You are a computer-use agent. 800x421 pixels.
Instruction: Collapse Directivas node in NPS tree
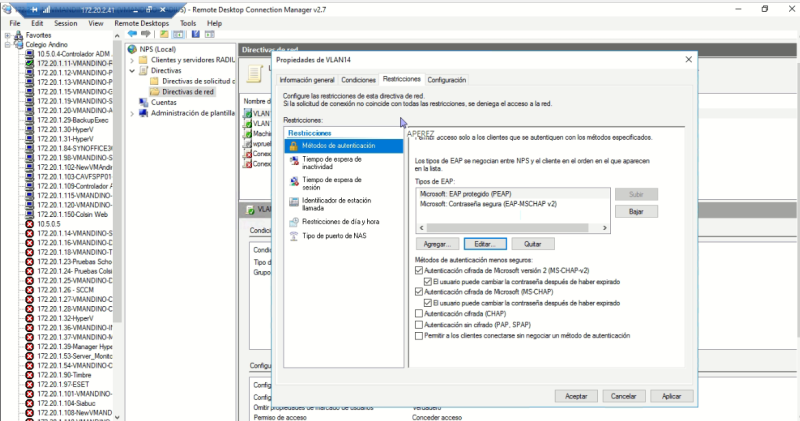[x=132, y=70]
